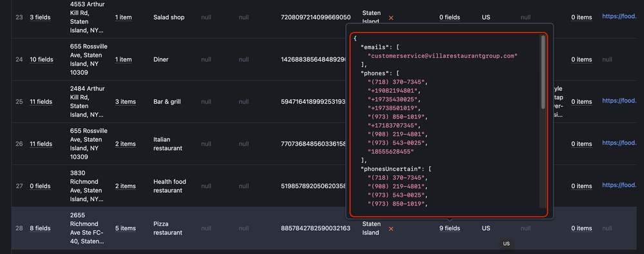Open the https://food. link in row 23

pyautogui.click(x=620, y=17)
